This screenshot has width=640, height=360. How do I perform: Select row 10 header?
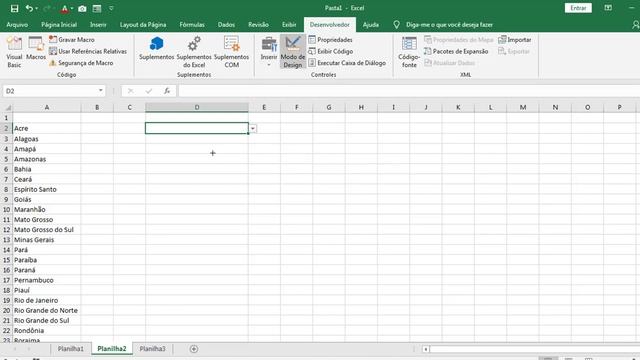(x=6, y=209)
